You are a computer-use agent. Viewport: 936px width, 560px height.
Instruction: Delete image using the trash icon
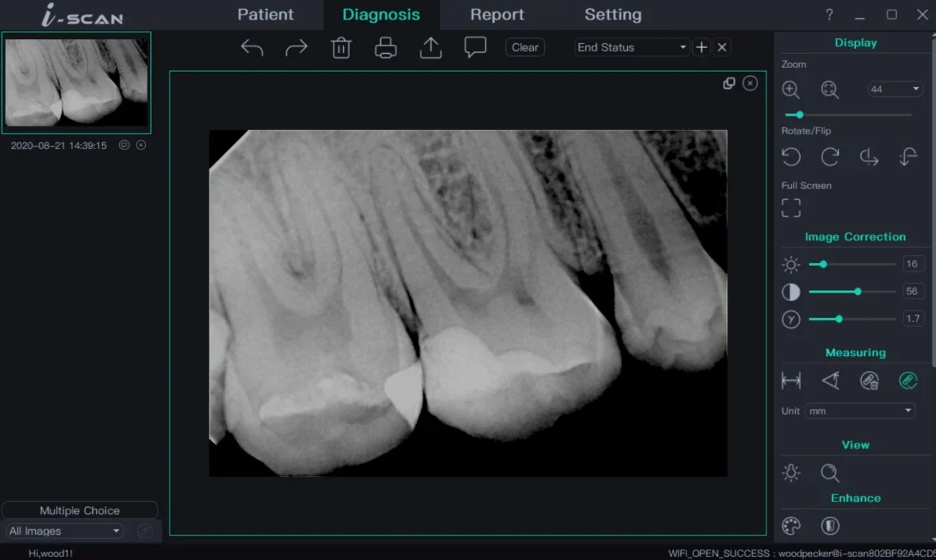[x=341, y=48]
